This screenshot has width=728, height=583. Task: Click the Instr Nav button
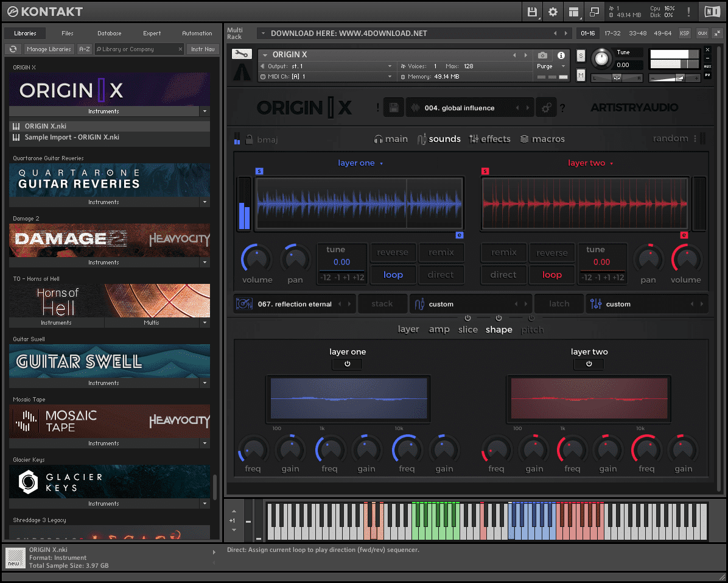[x=203, y=49]
